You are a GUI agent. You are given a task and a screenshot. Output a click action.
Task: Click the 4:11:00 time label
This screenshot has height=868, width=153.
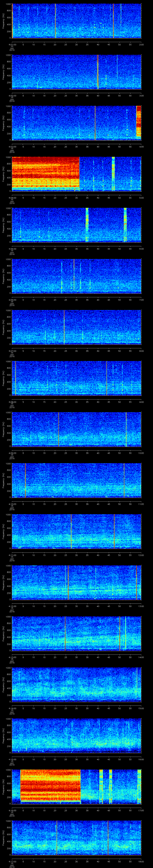[12, 555]
